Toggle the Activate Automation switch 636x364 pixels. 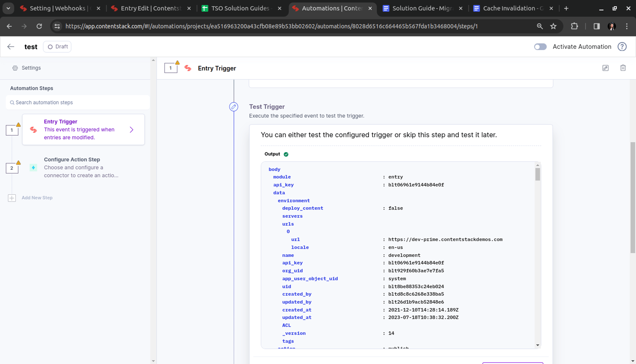[x=540, y=47]
